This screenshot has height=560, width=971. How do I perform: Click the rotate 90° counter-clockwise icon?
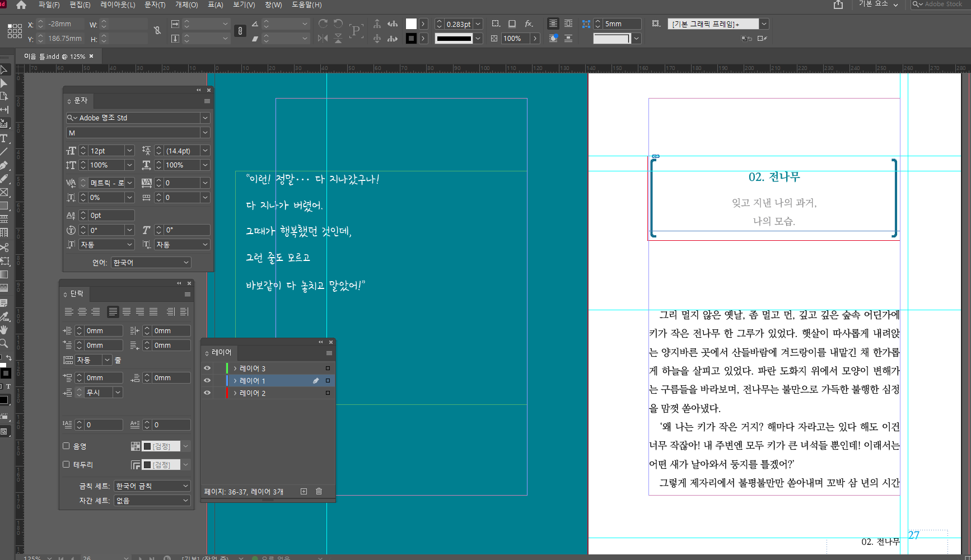(x=338, y=24)
